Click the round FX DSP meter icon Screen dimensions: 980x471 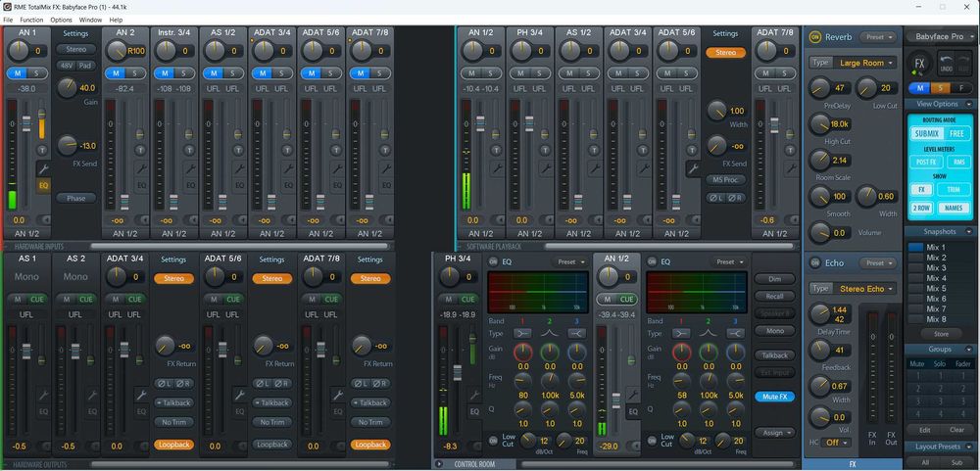pyautogui.click(x=920, y=64)
